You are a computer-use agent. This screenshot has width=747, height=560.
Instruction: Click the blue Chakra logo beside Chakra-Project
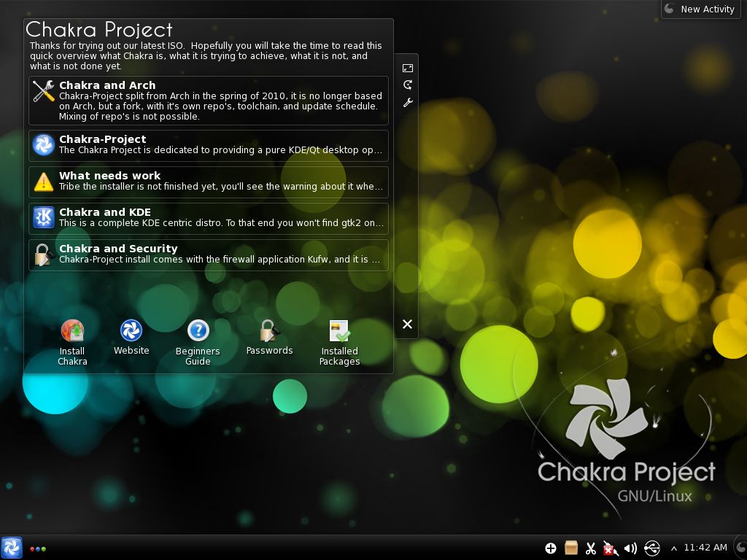pos(43,145)
